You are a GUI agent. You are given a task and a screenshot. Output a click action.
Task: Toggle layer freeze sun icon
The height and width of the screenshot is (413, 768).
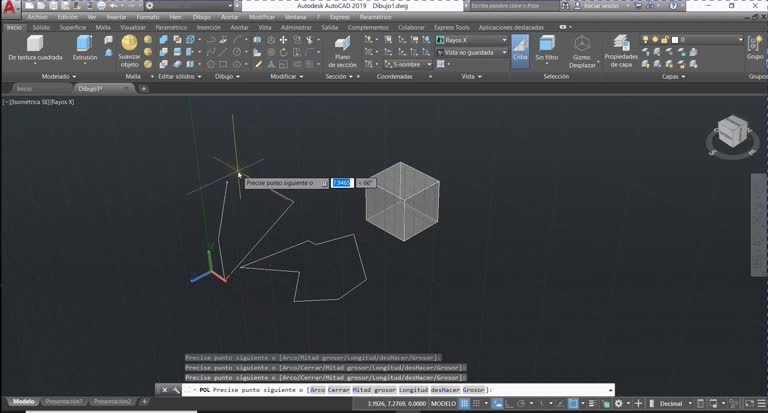pos(655,40)
